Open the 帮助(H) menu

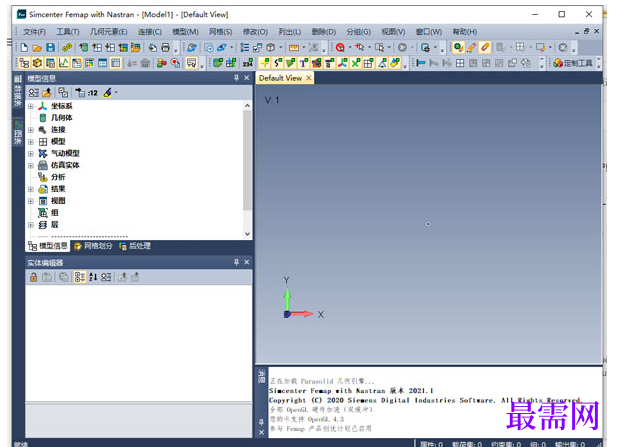(465, 32)
